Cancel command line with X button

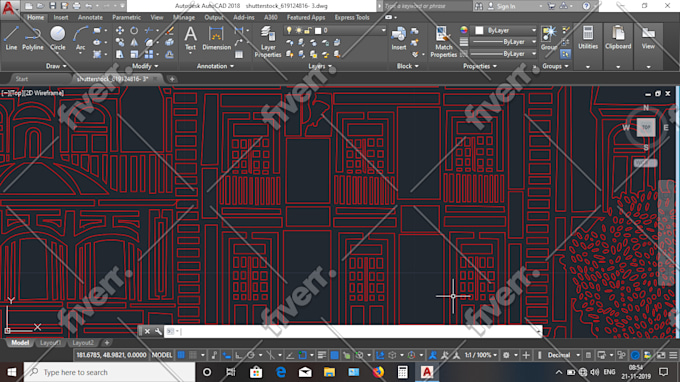pyautogui.click(x=147, y=331)
